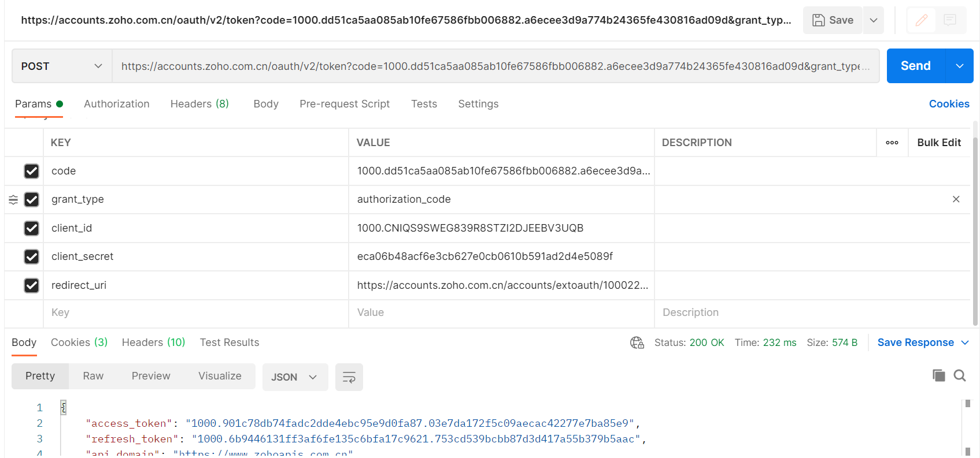980x458 pixels.
Task: Click Bulk Edit
Action: (939, 143)
